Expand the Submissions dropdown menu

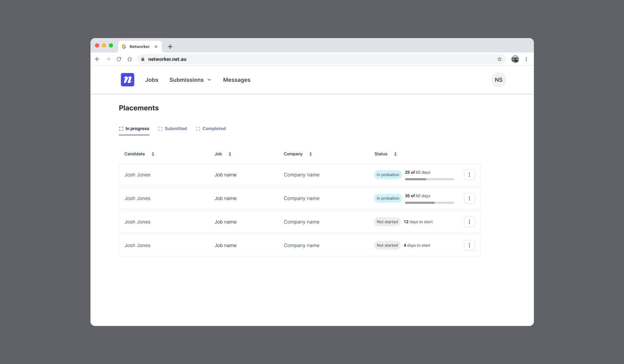190,80
